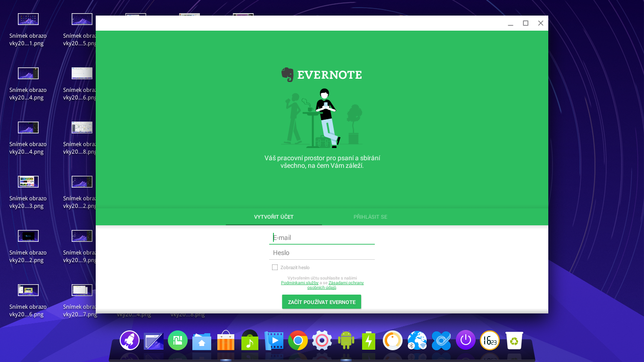Viewport: 644px width, 362px height.
Task: Tick the Zobrazit heslo checkbox
Action: 275,267
